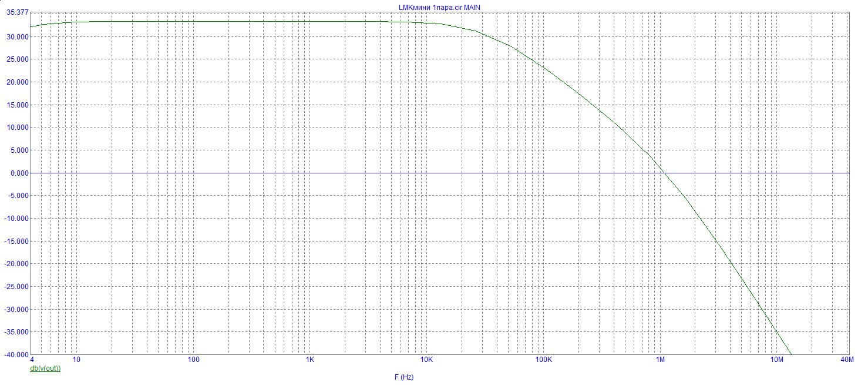This screenshot has height=389, width=868.
Task: Select the 30.000 y-axis tick label
Action: pyautogui.click(x=18, y=36)
